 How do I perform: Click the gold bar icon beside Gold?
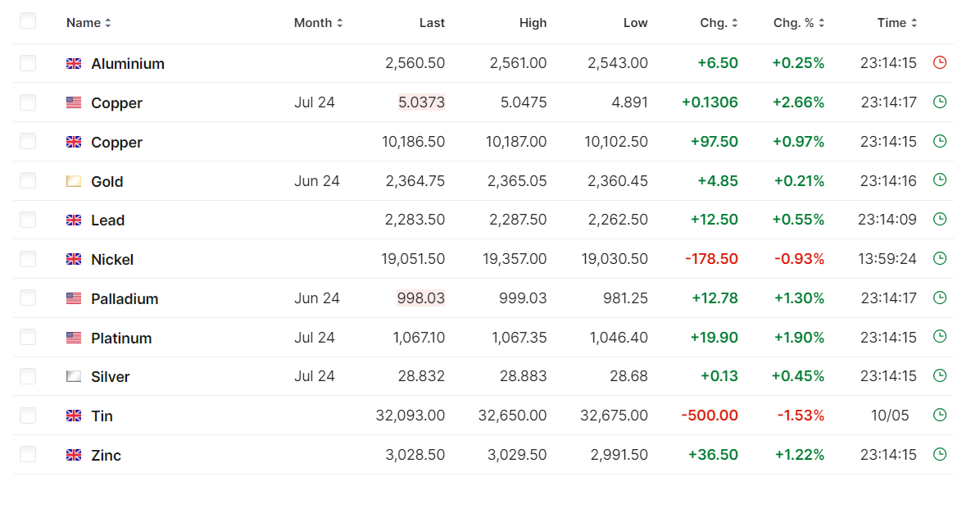(74, 181)
